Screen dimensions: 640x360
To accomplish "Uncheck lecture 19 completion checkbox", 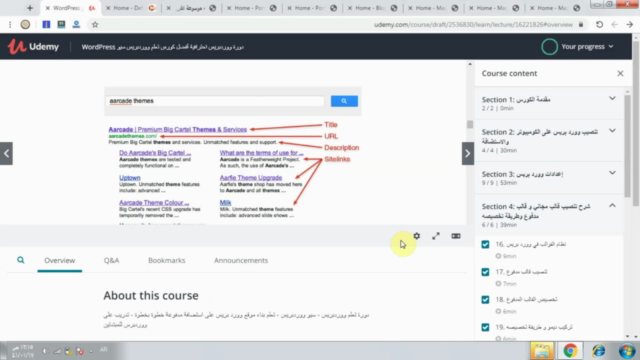I will pyautogui.click(x=485, y=327).
